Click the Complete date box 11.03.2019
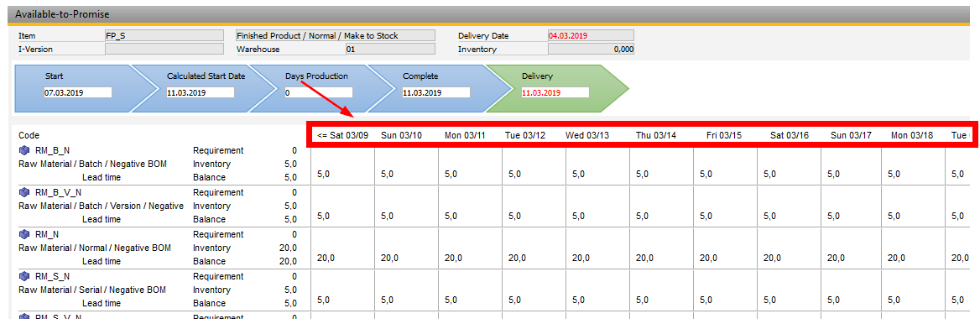980x324 pixels. tap(435, 92)
